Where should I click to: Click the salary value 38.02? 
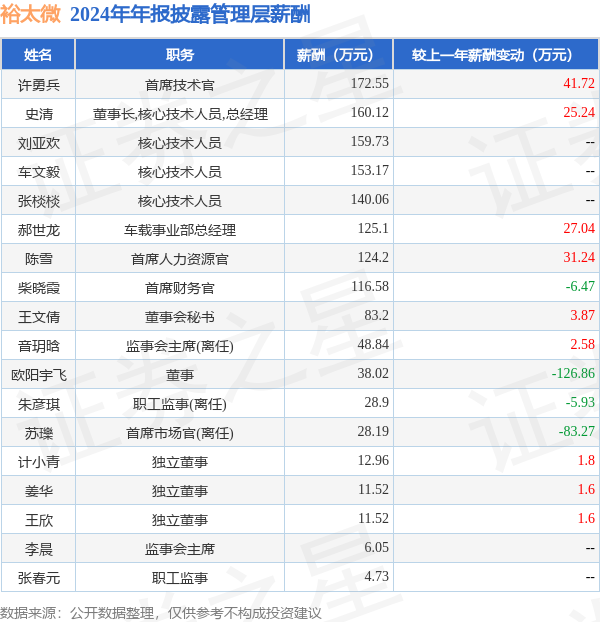click(x=373, y=373)
